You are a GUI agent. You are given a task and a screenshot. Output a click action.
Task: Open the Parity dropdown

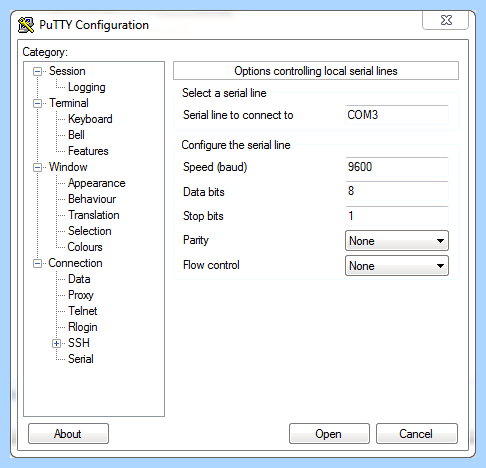coord(397,241)
